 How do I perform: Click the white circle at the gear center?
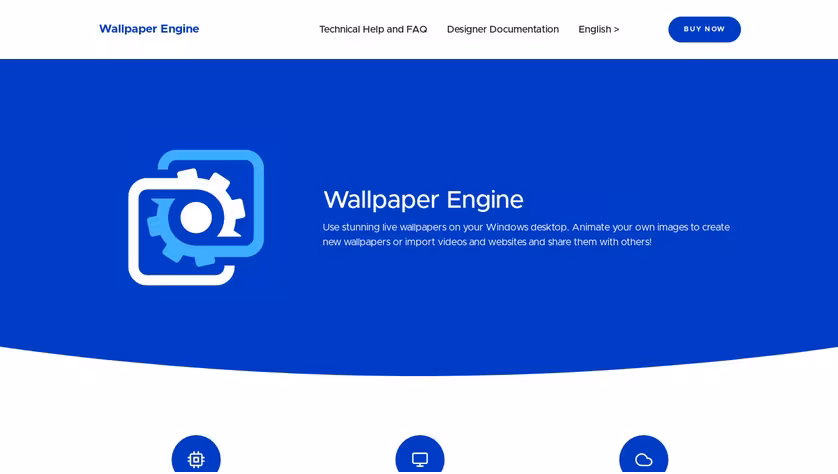click(196, 217)
